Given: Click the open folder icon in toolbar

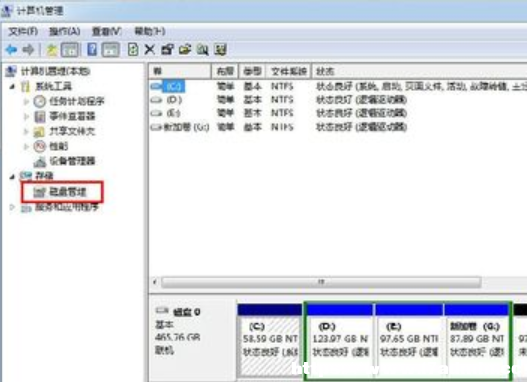Looking at the screenshot, I should [185, 50].
